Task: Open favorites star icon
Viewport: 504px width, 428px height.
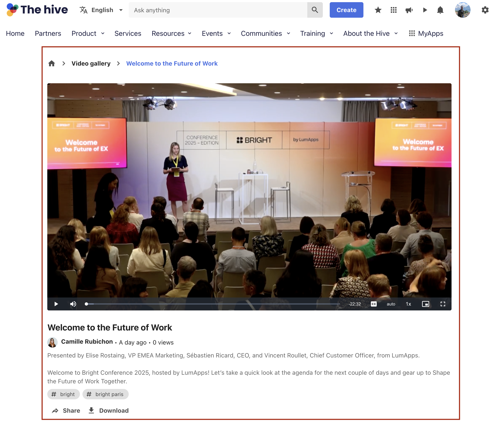Action: click(378, 10)
